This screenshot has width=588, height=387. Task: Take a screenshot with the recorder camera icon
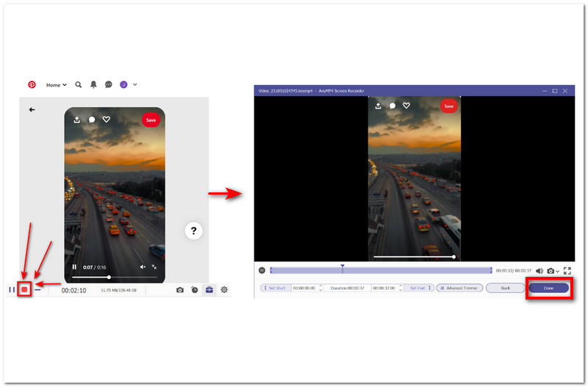(180, 290)
